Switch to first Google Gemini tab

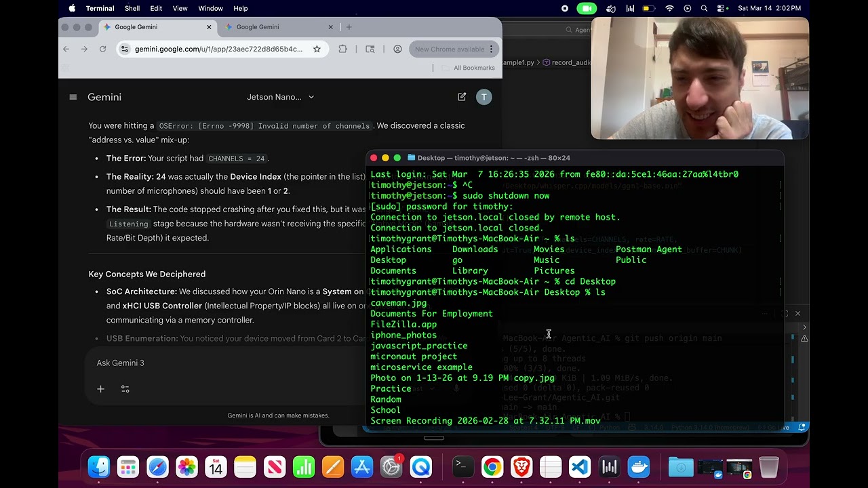coord(156,27)
